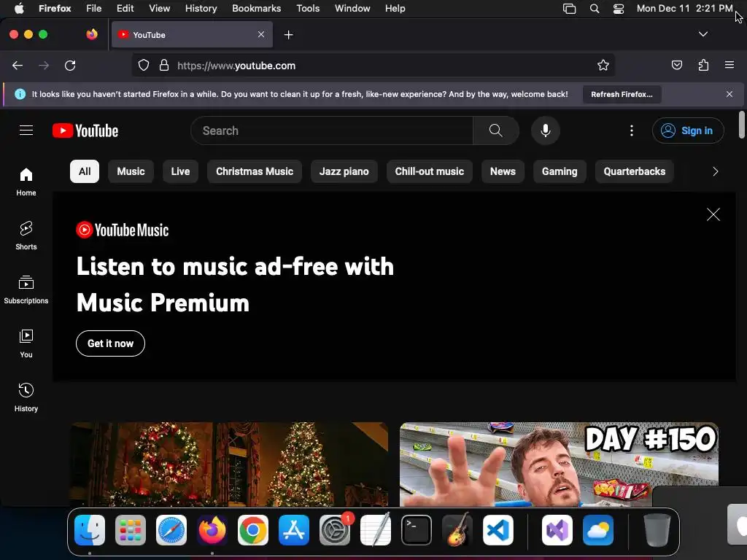Viewport: 747px width, 560px height.
Task: Click the Get it now button
Action: point(111,343)
